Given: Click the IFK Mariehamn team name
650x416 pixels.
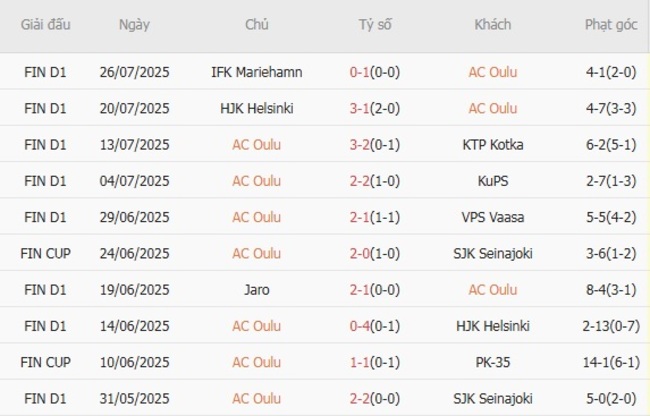Looking at the screenshot, I should (256, 72).
